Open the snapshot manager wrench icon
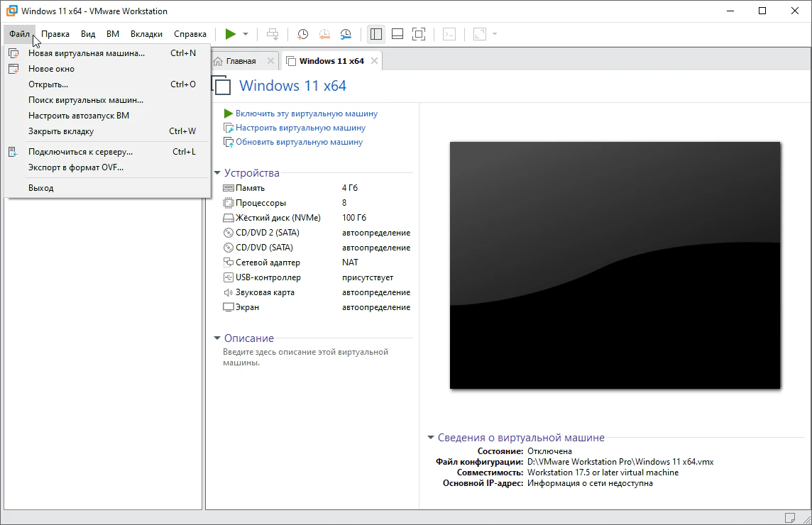Image resolution: width=812 pixels, height=525 pixels. [346, 34]
